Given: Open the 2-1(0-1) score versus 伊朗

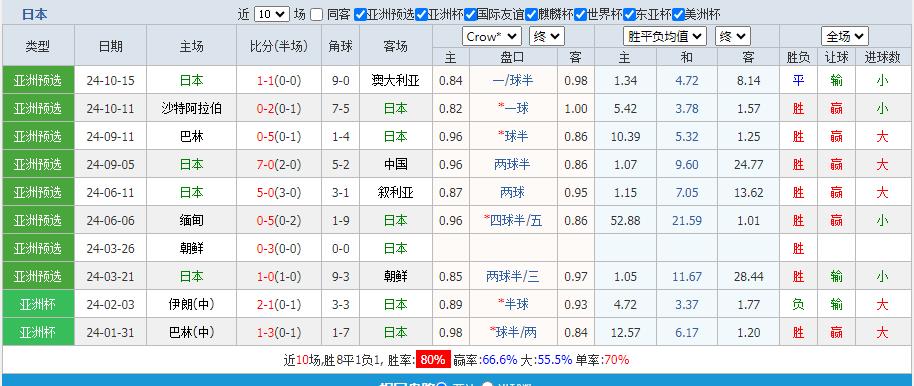Looking at the screenshot, I should click(x=279, y=304).
